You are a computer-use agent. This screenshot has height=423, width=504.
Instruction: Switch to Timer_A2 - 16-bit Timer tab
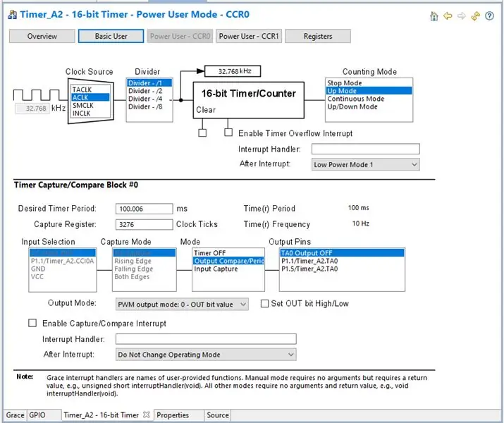[107, 415]
